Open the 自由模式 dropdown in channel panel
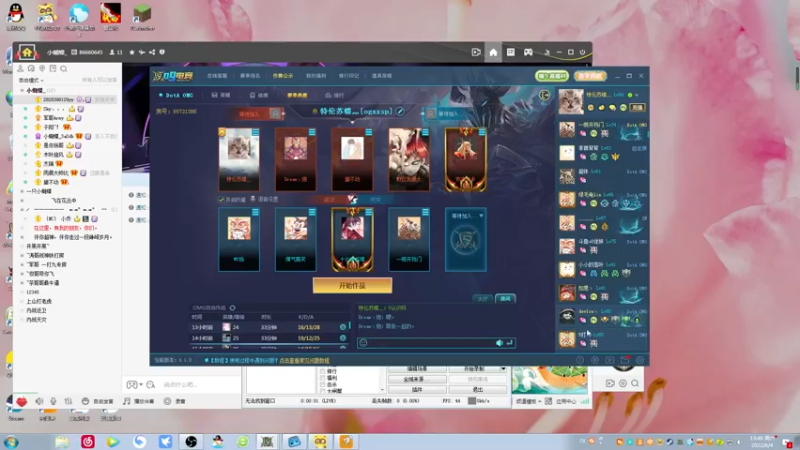Image resolution: width=800 pixels, height=450 pixels. tap(31, 80)
